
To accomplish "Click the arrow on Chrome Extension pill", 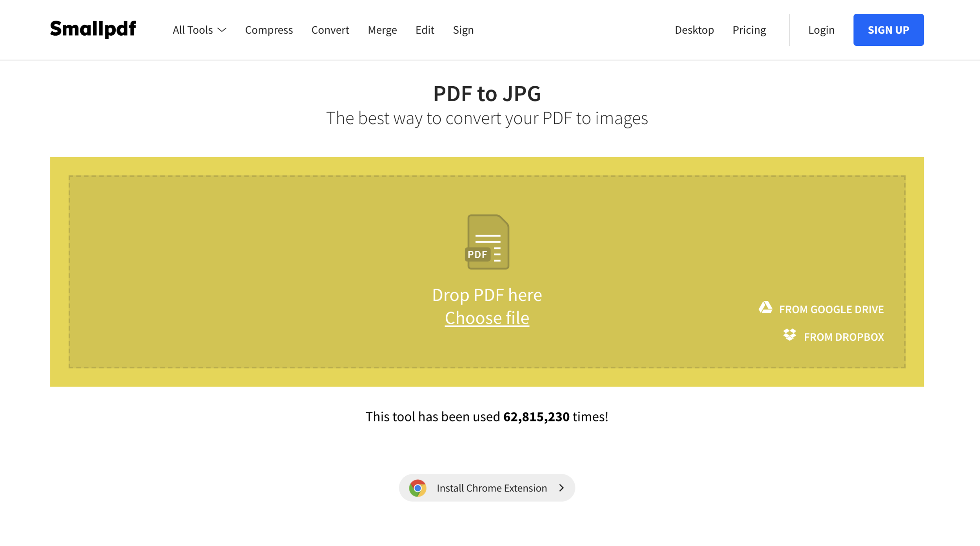I will [561, 488].
